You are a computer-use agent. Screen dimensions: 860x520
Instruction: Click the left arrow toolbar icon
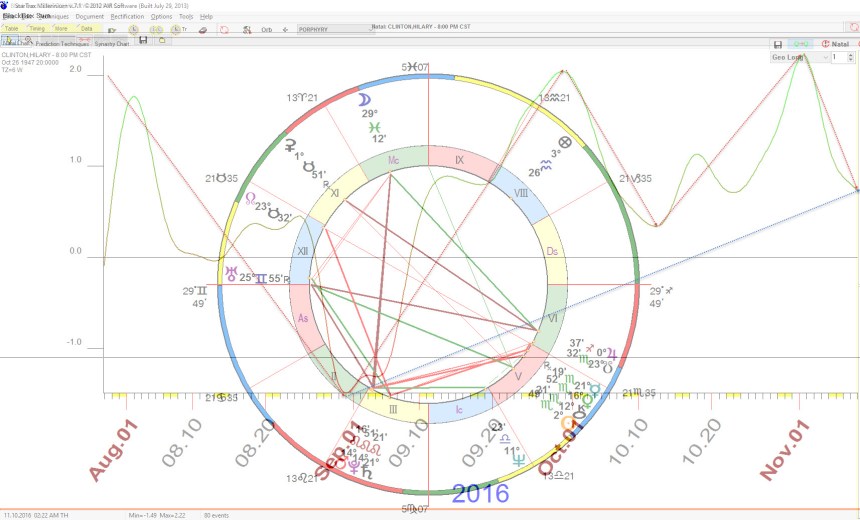(x=285, y=30)
